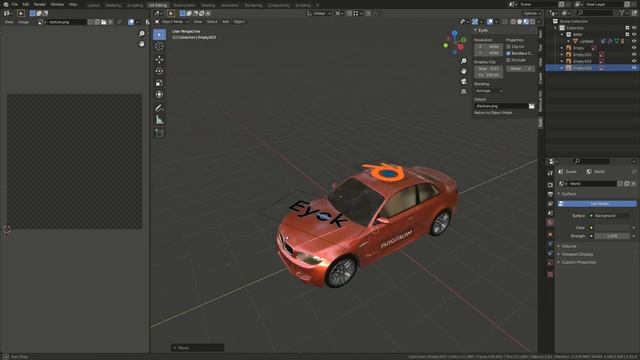This screenshot has height=360, width=640.
Task: Open the Output properties tab icon
Action: [550, 194]
